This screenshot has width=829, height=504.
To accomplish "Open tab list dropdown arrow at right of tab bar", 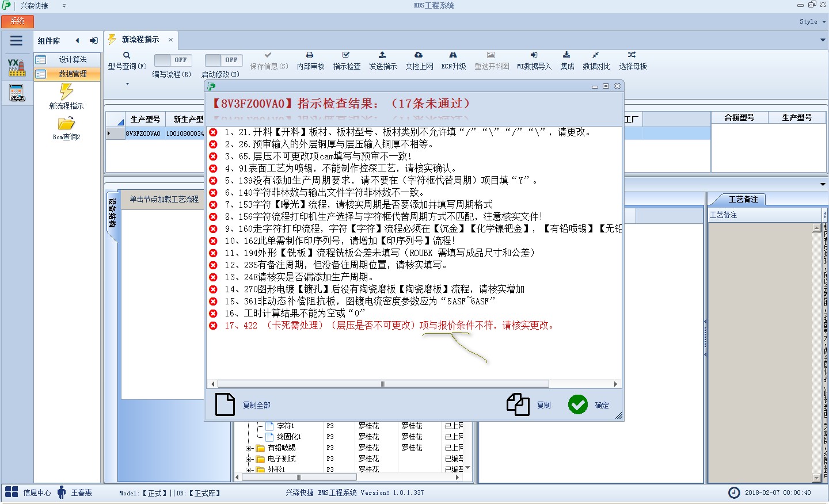I will [x=823, y=40].
